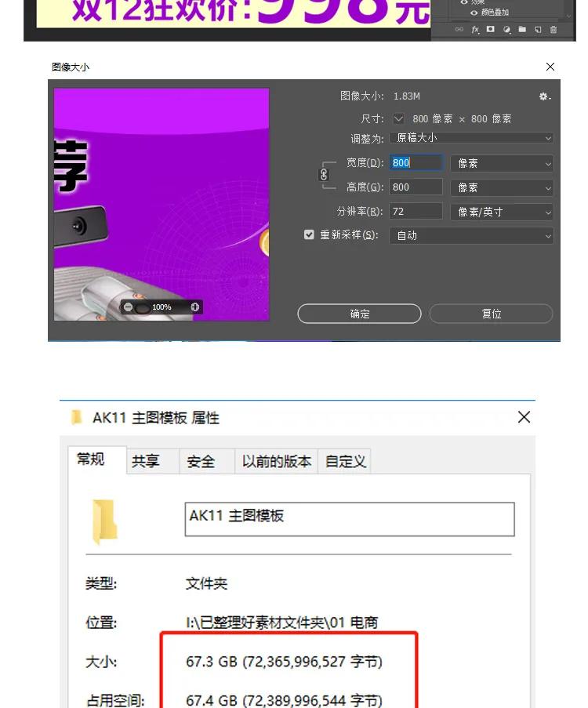
Task: Switch to the 自定义 tab
Action: pos(345,462)
